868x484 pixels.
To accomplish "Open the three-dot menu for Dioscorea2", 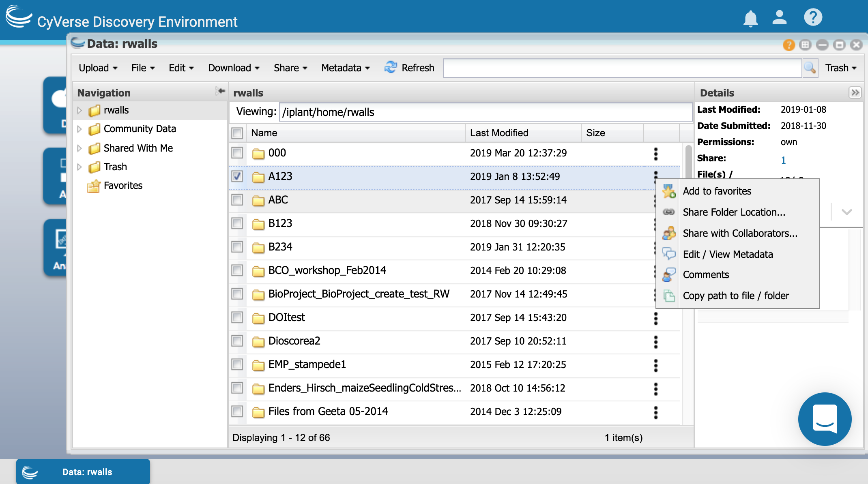I will tap(656, 342).
